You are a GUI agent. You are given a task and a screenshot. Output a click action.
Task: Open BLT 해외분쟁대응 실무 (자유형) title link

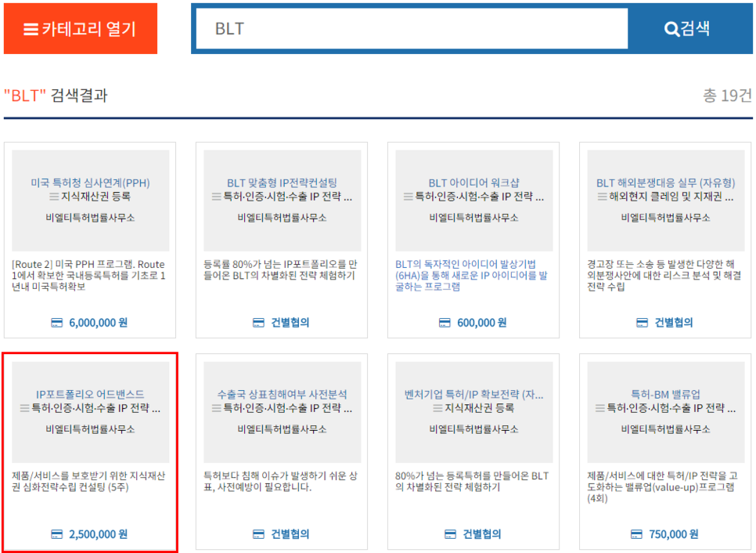666,183
